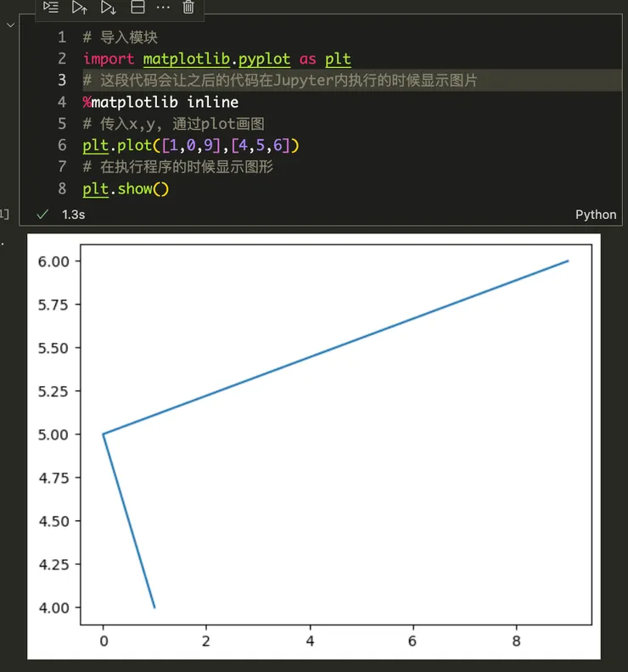Image resolution: width=628 pixels, height=672 pixels.
Task: Click the plt.show() line
Action: click(x=126, y=189)
